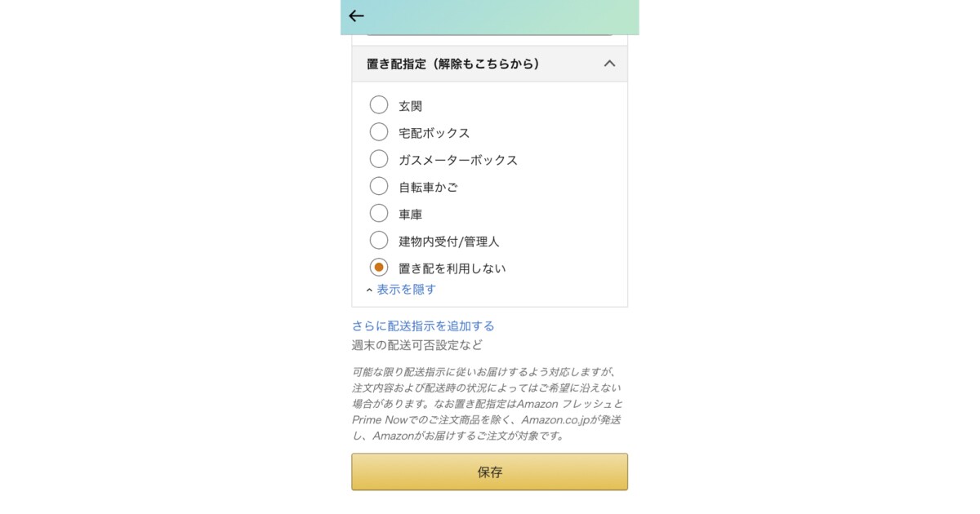The width and height of the screenshot is (980, 514).
Task: Select 建物内受付/管理人 delivery option
Action: [x=379, y=240]
